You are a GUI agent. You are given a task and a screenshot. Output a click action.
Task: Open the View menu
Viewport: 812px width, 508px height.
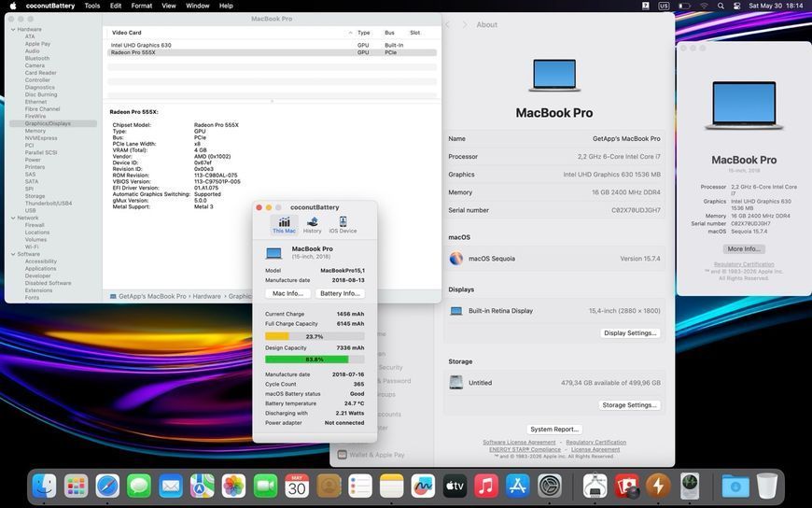tap(169, 6)
